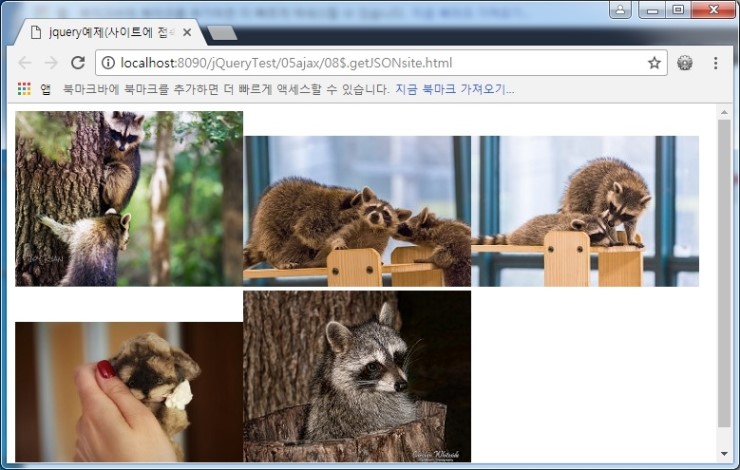Viewport: 740px width, 470px height.
Task: Click the extension icon beside the address bar
Action: click(685, 63)
